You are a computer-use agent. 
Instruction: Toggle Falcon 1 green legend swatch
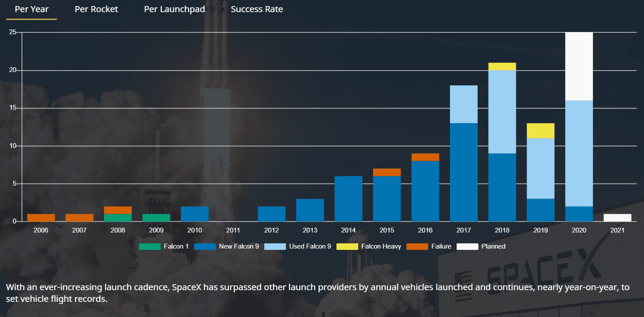click(x=149, y=246)
